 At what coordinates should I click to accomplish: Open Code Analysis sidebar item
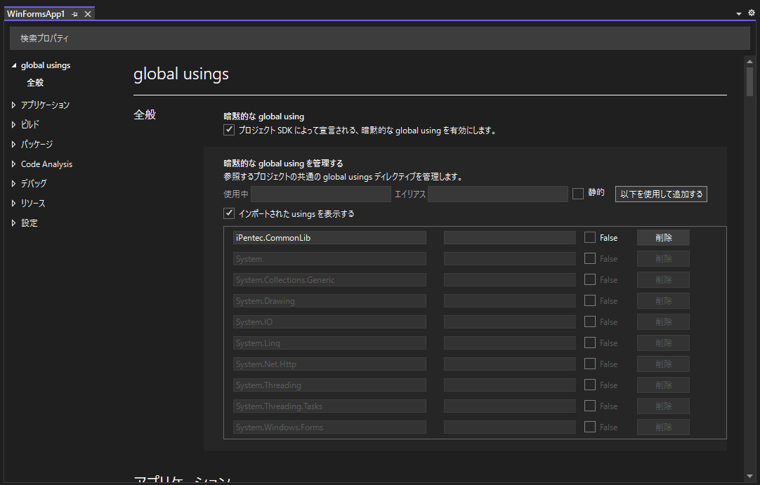tap(47, 164)
